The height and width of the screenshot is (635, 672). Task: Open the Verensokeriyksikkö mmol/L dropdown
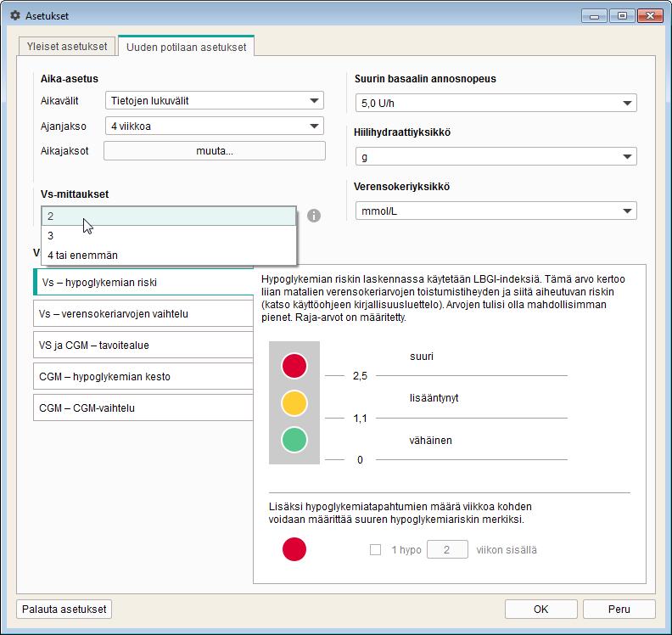[496, 211]
